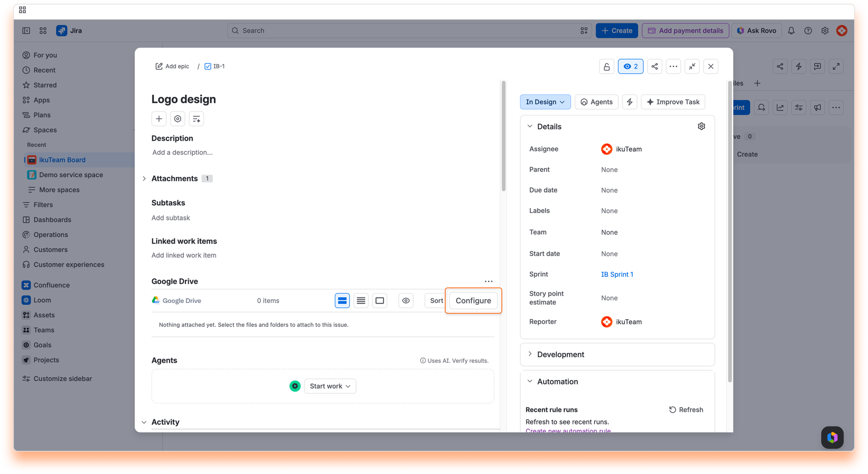868x474 pixels.
Task: Expand the Development panel
Action: 530,354
